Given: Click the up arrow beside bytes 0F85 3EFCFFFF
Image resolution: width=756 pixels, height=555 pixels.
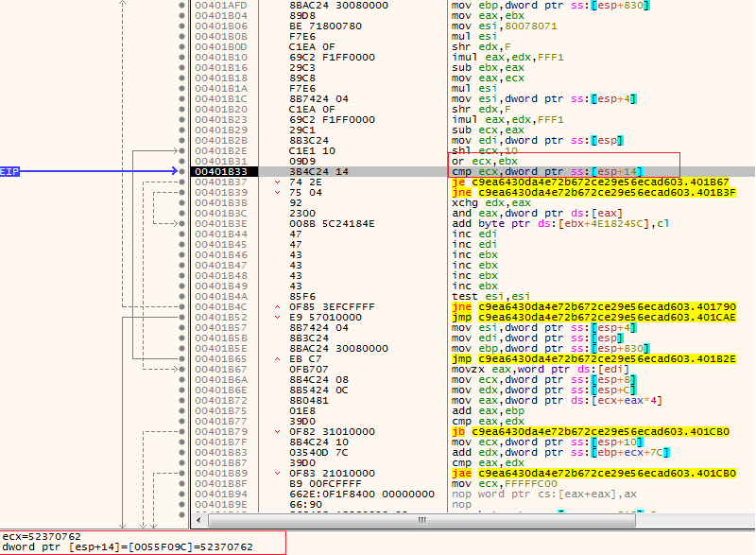Looking at the screenshot, I should (x=277, y=306).
